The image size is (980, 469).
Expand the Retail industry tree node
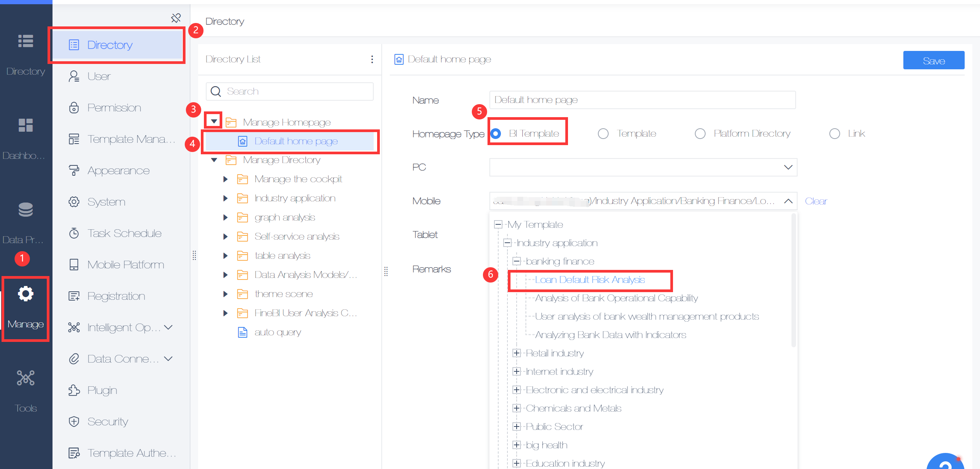tap(517, 353)
